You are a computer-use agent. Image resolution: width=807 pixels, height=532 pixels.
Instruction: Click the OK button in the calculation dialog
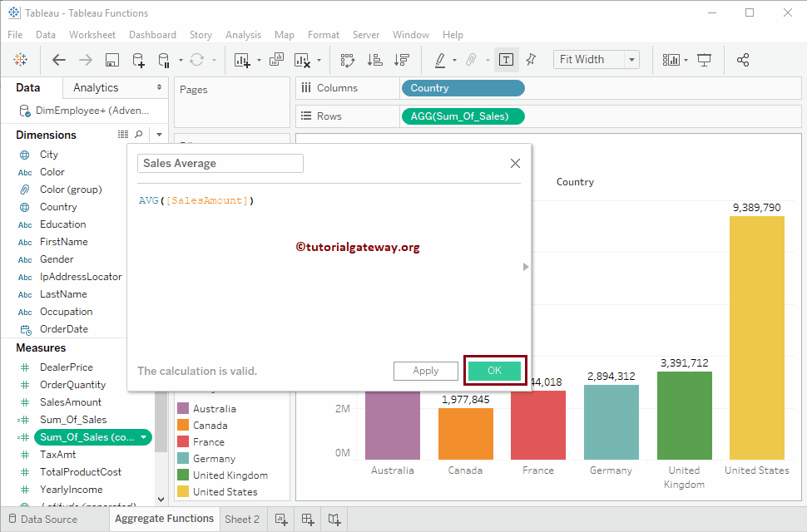[494, 371]
